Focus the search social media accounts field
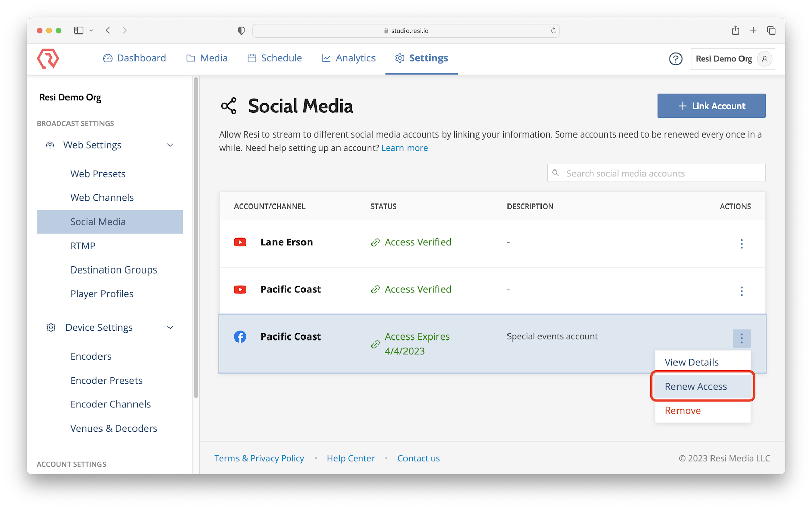Viewport: 812px width, 510px height. point(656,173)
